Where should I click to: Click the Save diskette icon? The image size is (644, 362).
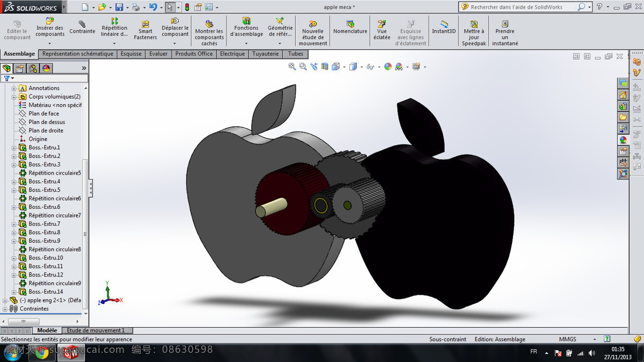tap(119, 7)
